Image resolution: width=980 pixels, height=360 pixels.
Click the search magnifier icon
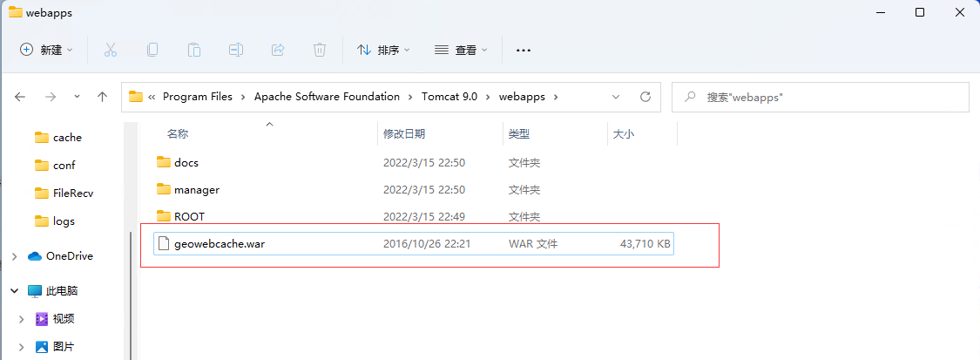point(690,97)
